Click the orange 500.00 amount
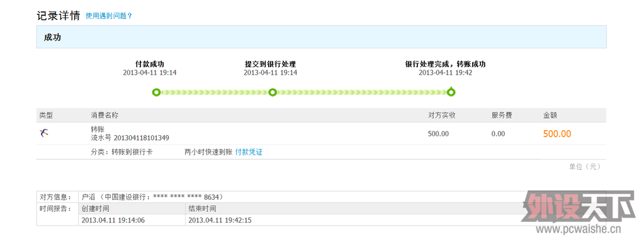Image resolution: width=644 pixels, height=247 pixels. pyautogui.click(x=557, y=134)
